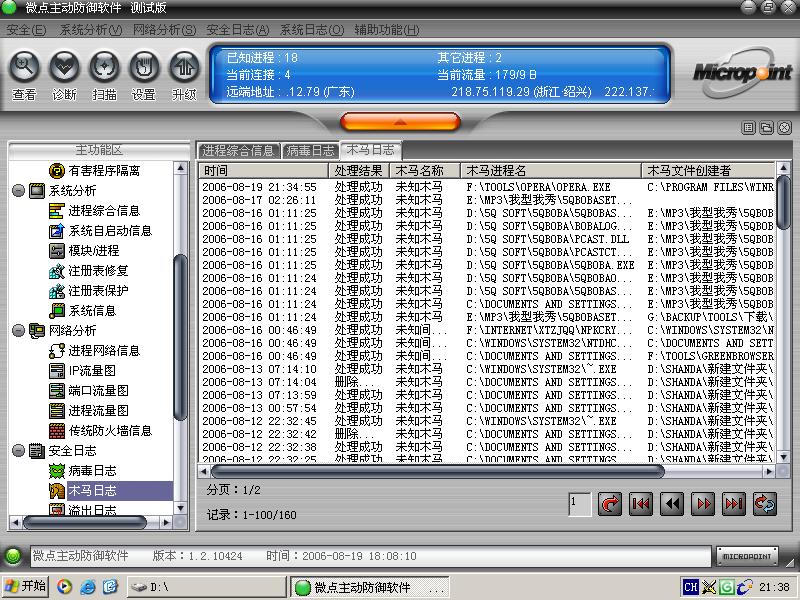This screenshot has width=800, height=600.
Task: Refresh the trojan log list
Action: 765,504
